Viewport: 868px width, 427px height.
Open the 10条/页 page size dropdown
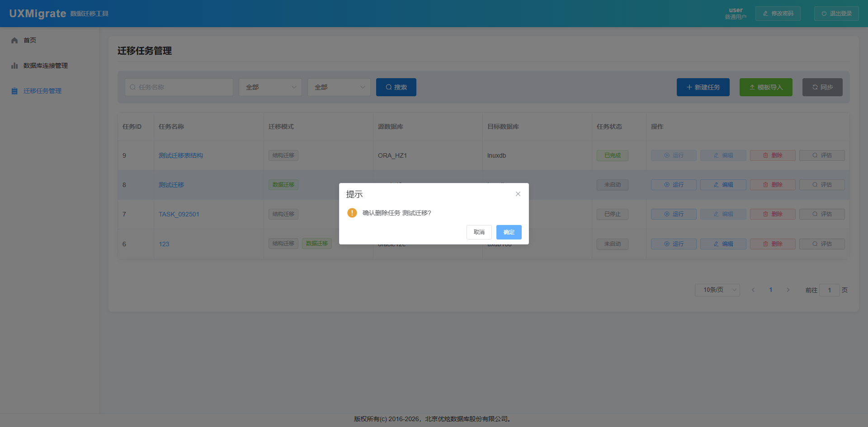click(717, 290)
